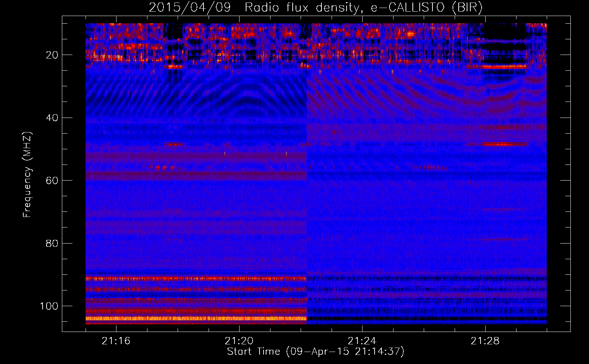Screen dimensions: 589x364
Task: Click the '21:24' time tick label
Action: point(362,341)
